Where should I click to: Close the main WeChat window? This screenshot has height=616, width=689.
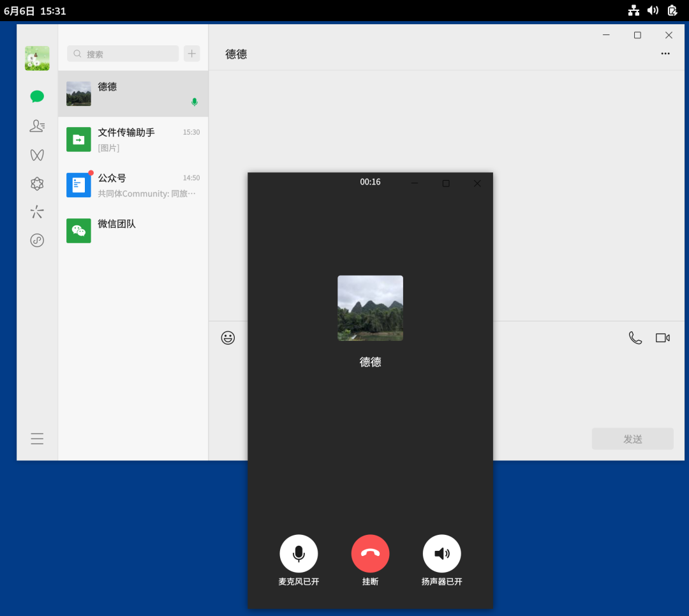[x=669, y=34]
